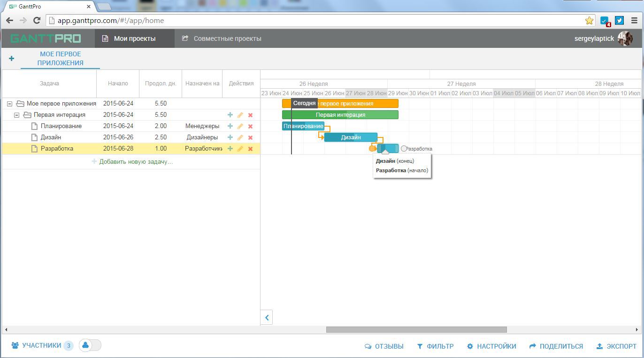Click the Дизайн Gantt bar
Screen dimensions: 644x358
tap(351, 137)
